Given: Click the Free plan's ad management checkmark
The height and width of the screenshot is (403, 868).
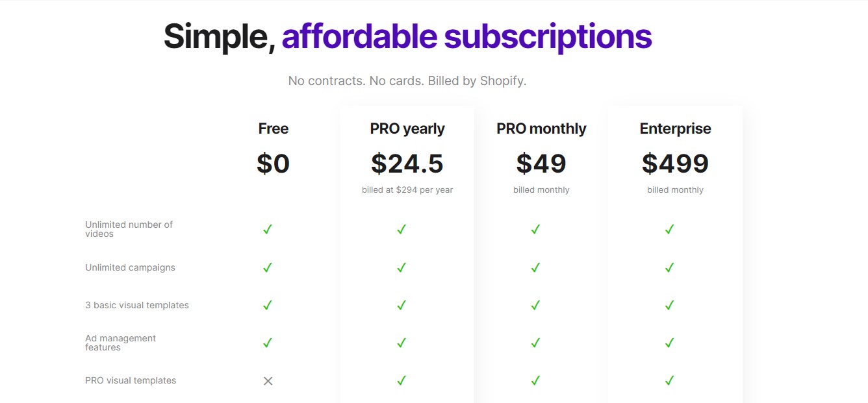Looking at the screenshot, I should (267, 343).
